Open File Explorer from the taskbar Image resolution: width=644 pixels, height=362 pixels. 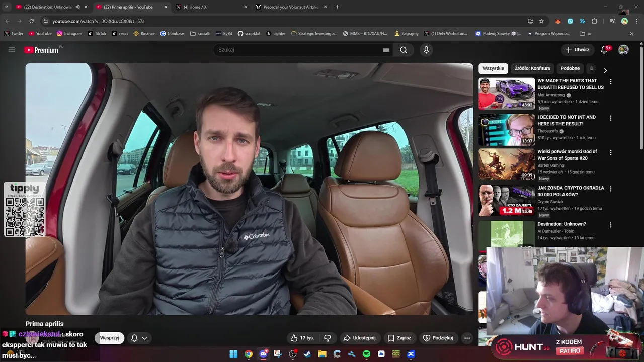point(322,354)
